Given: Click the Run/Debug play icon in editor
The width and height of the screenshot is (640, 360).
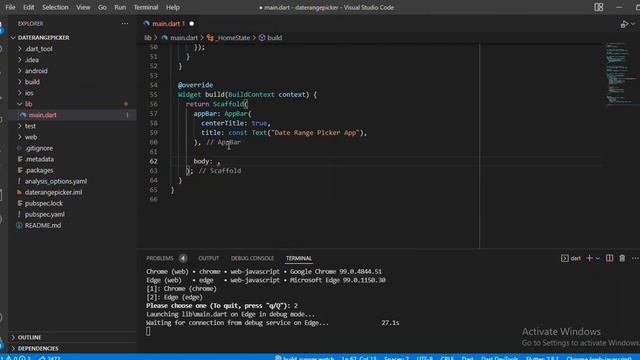Looking at the screenshot, I should tap(624, 24).
